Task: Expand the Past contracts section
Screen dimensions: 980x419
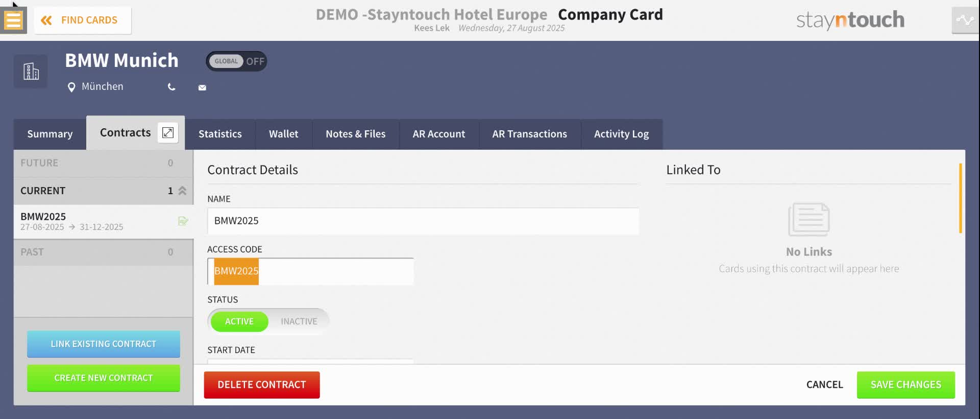Action: [x=103, y=252]
